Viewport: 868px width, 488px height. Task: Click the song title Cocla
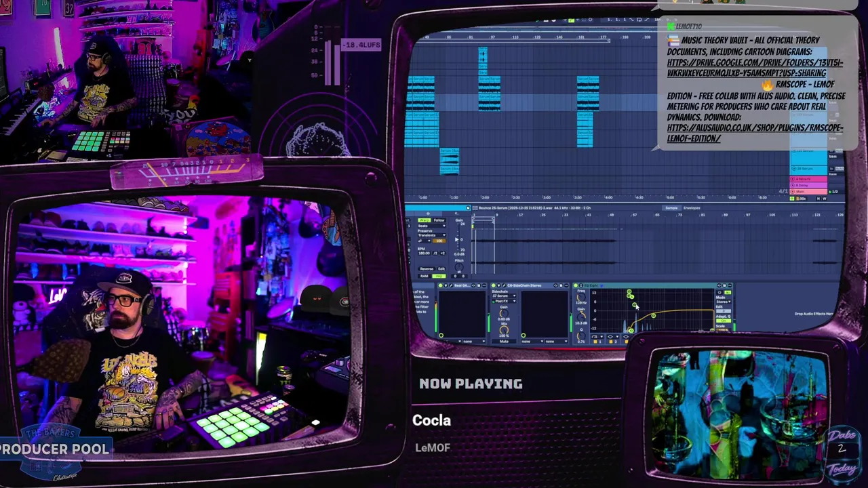432,420
